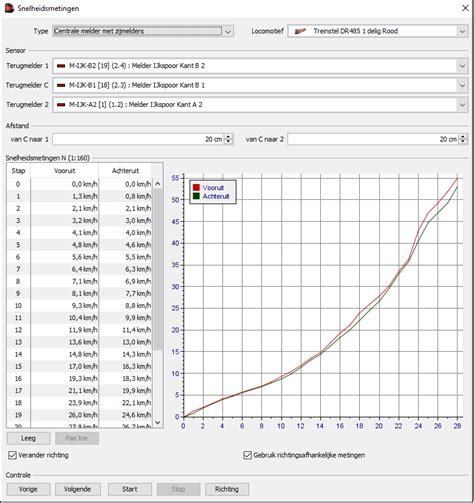Select the '17,0 km/h' cell in step 15
The width and height of the screenshot is (474, 503).
(65, 366)
